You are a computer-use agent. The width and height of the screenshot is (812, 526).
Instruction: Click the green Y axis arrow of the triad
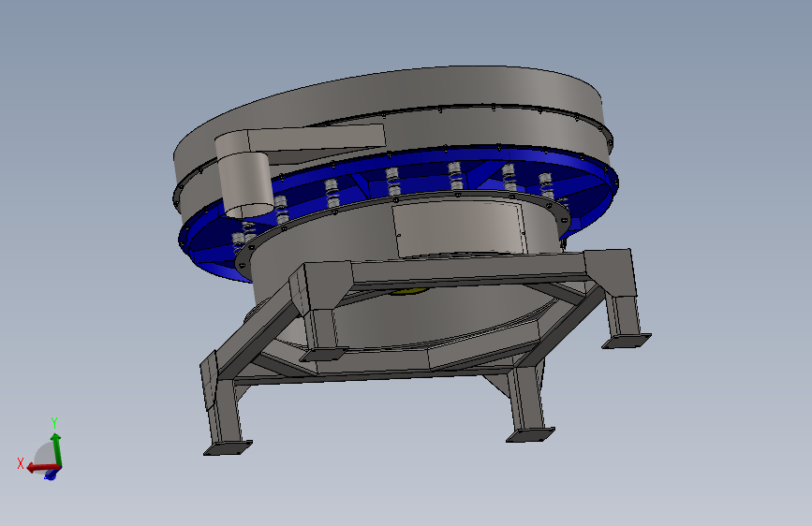[56, 450]
